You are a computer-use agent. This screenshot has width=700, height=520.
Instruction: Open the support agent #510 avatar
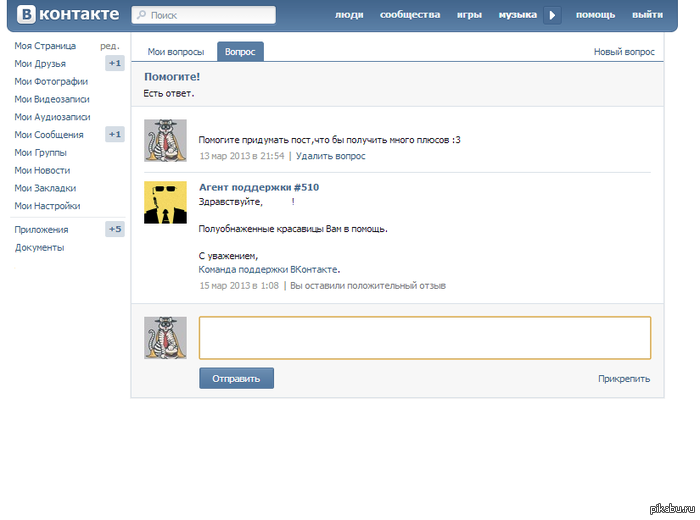[x=165, y=203]
